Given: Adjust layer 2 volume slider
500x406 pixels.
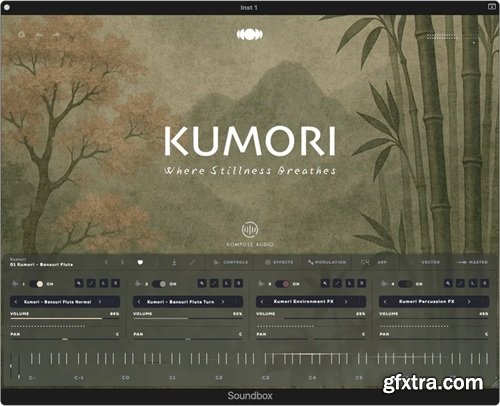Looking at the screenshot, I should click(188, 319).
